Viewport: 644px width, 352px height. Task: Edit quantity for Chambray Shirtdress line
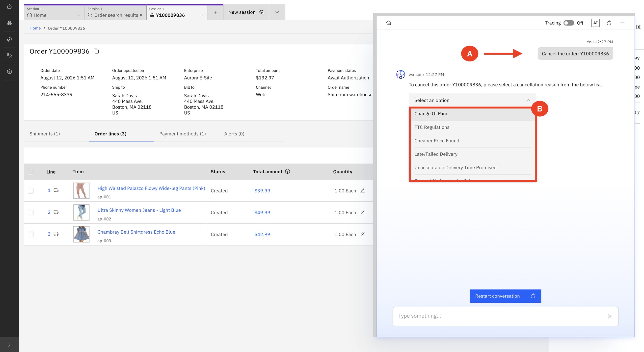(363, 234)
